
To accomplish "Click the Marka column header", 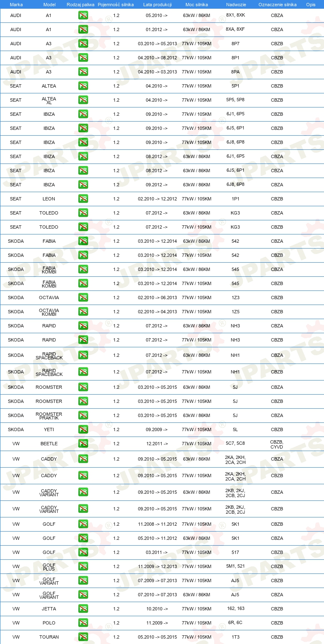I will 16,5.
